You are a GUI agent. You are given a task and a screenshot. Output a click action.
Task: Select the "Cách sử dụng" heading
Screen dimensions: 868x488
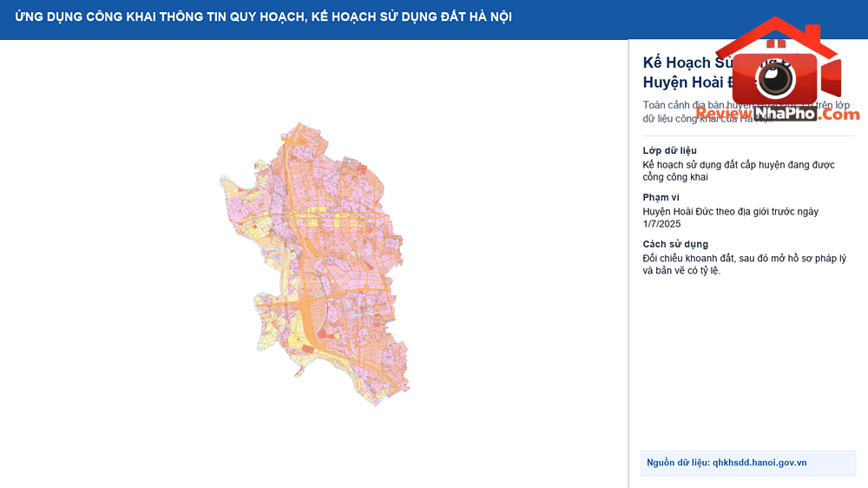tap(674, 244)
